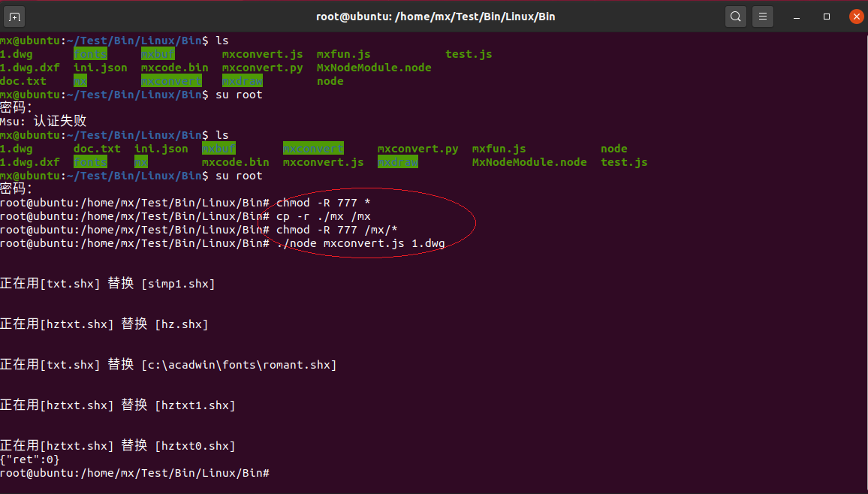
Task: Click the [hztxt1.shx] font name
Action: [x=194, y=405]
